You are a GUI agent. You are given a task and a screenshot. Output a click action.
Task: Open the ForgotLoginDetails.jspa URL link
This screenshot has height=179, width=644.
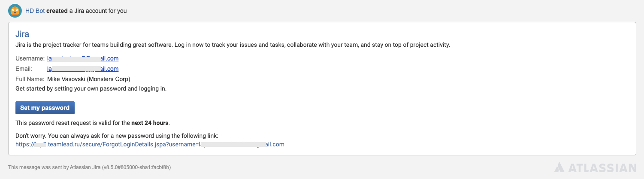pyautogui.click(x=150, y=144)
